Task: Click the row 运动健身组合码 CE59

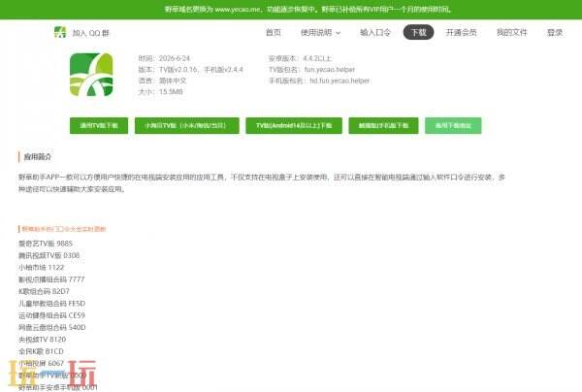Action: pyautogui.click(x=51, y=315)
